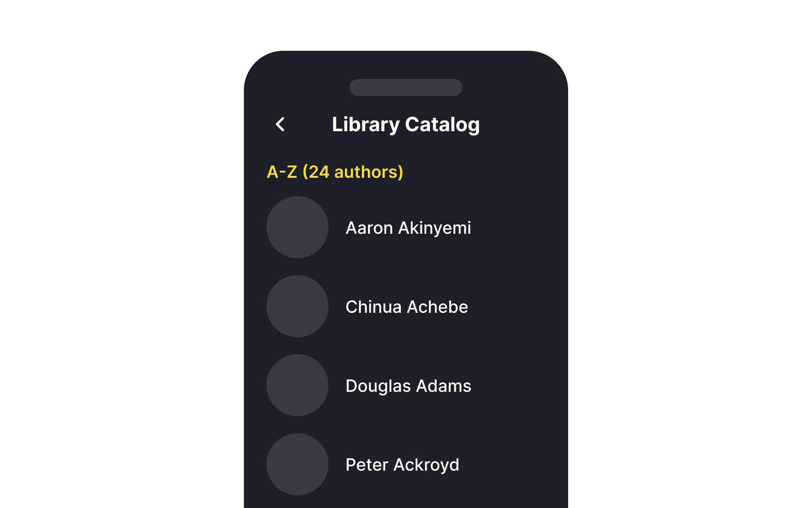Screen dimensions: 812x508
Task: Tap the back arrow to leave Library Catalog
Action: point(280,125)
